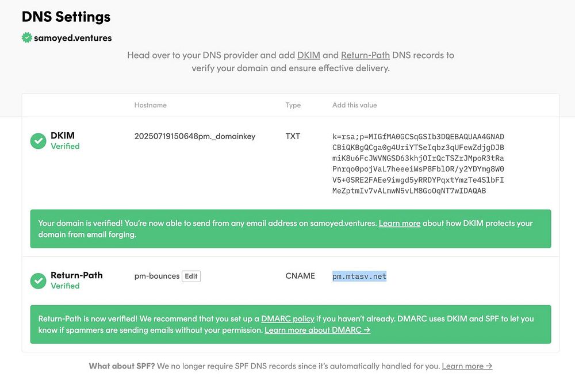Click the DKIM public key value text

[x=418, y=164]
